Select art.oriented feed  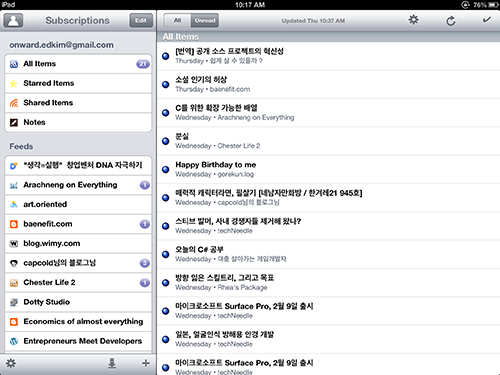[78, 204]
